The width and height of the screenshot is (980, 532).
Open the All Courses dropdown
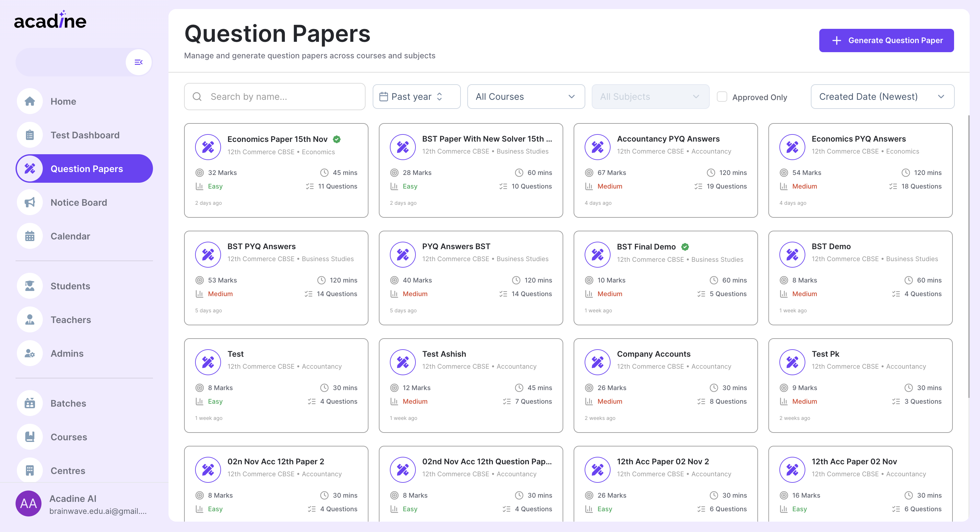526,96
